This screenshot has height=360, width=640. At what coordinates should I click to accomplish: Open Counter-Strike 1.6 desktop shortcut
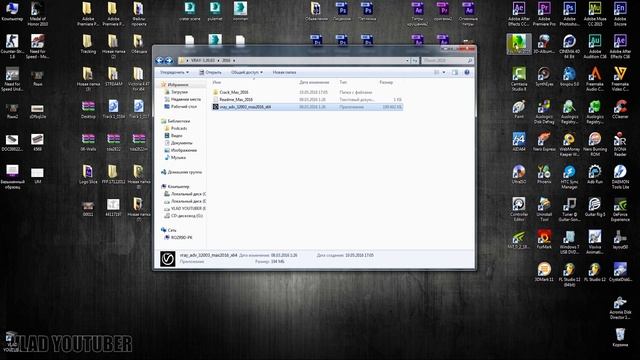tap(12, 46)
